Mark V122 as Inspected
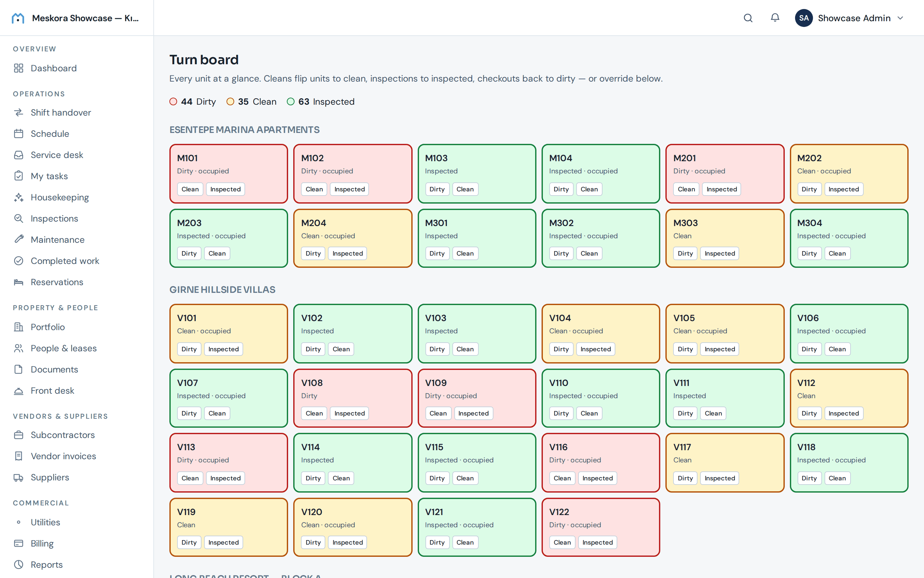 pyautogui.click(x=597, y=542)
